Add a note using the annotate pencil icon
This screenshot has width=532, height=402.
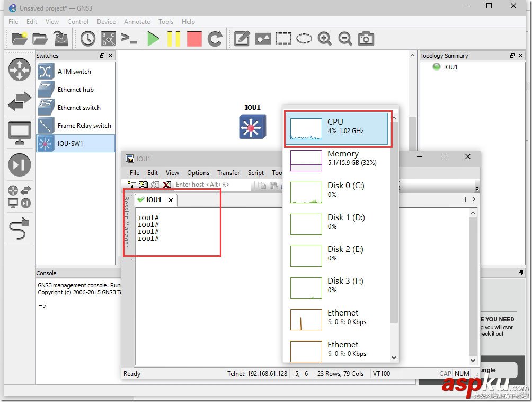click(242, 38)
